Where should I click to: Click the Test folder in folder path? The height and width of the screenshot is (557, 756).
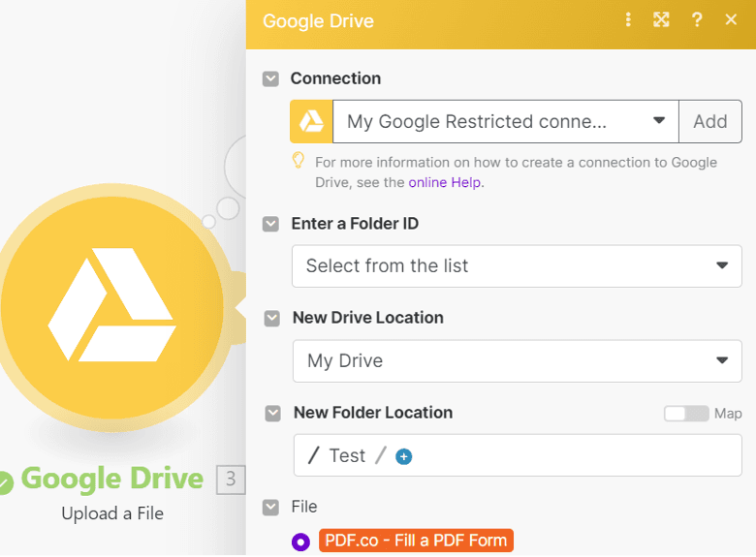(x=347, y=456)
